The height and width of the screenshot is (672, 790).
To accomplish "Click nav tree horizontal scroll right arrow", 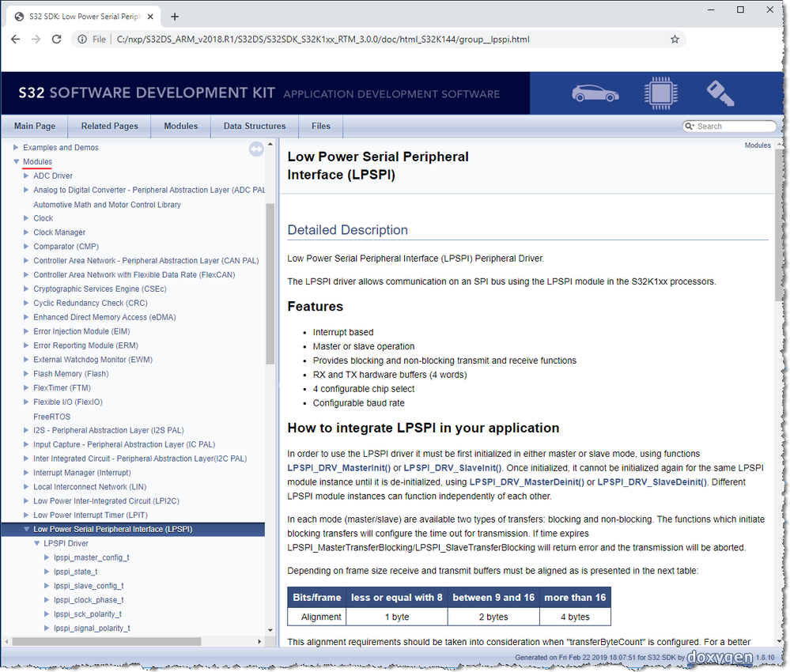I will pyautogui.click(x=259, y=641).
